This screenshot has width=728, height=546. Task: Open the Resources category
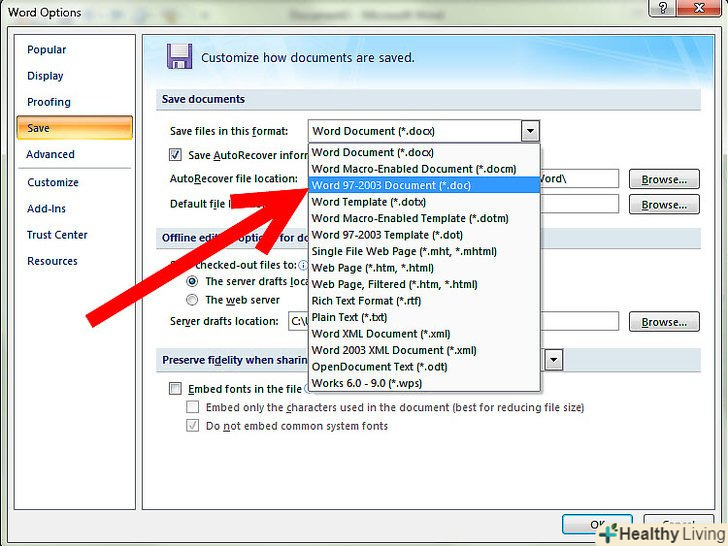coord(52,261)
